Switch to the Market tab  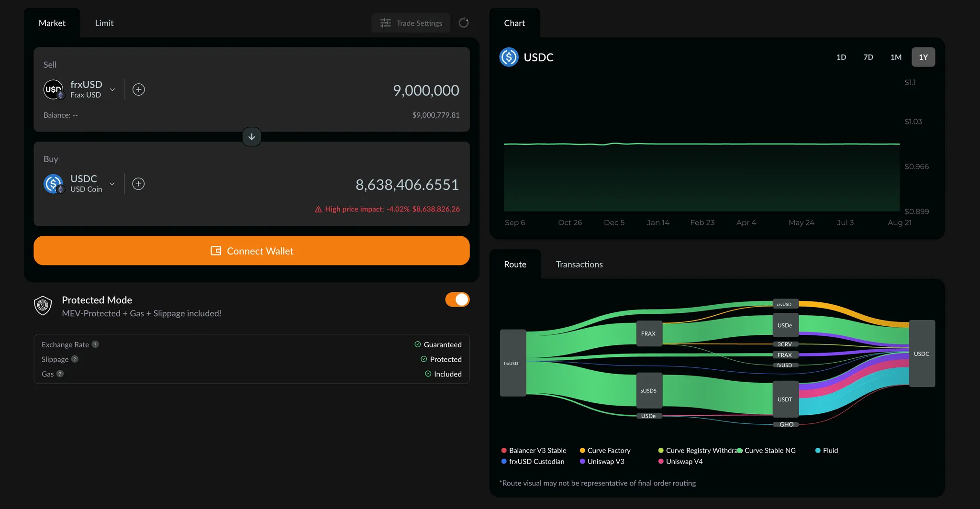[x=52, y=23]
